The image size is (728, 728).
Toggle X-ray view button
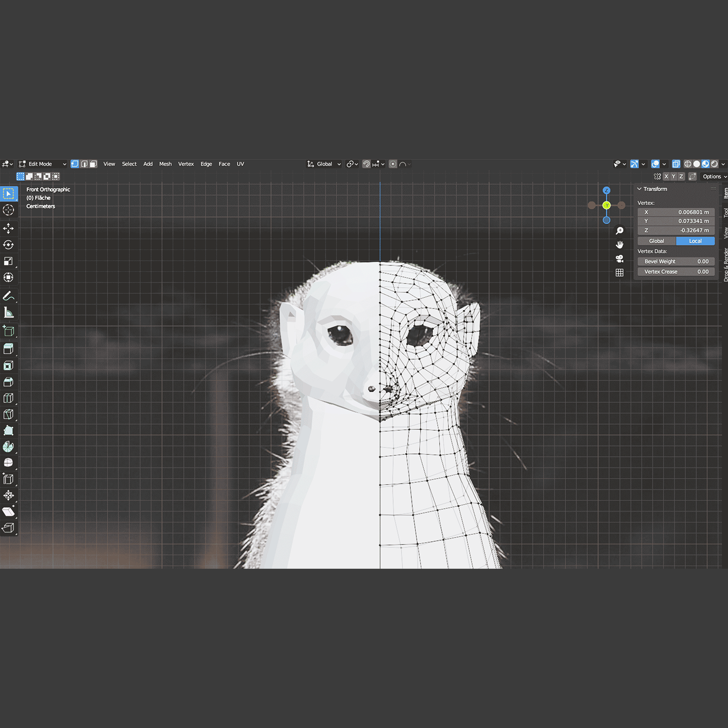676,164
